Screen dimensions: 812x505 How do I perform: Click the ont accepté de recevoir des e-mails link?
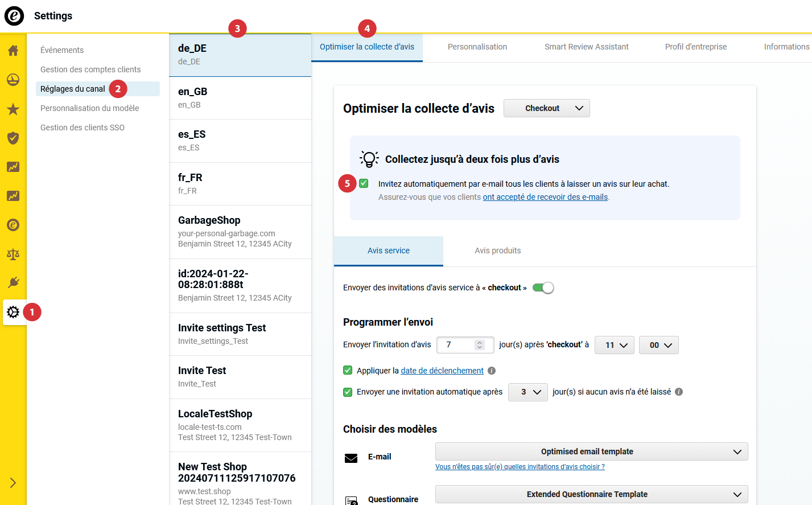tap(545, 197)
